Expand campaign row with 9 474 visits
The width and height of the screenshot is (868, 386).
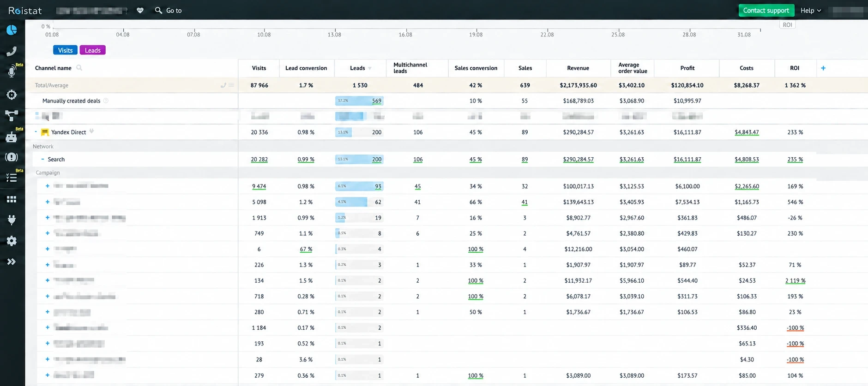[47, 186]
